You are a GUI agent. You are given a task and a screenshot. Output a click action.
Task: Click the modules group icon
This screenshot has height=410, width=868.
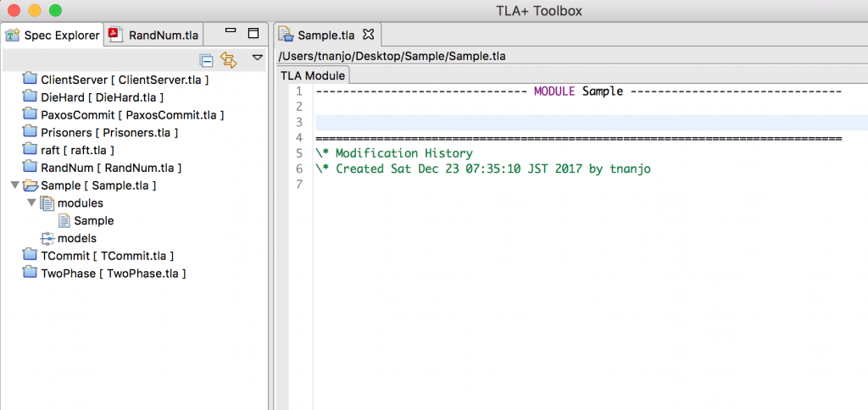(47, 203)
